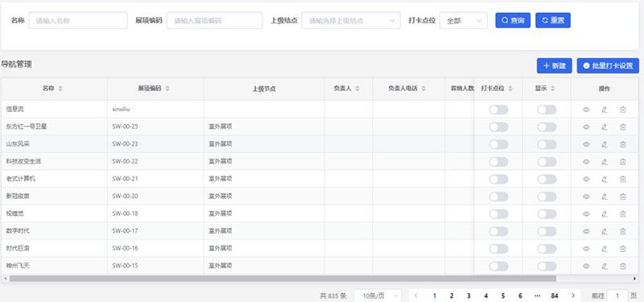Image resolution: width=644 pixels, height=302 pixels.
Task: Click the 查询 search button
Action: click(513, 21)
